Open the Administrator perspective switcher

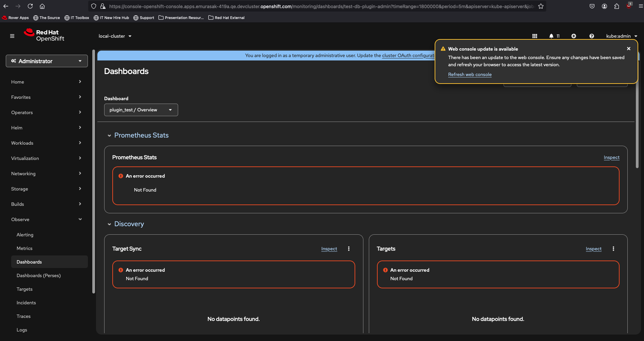(x=47, y=61)
